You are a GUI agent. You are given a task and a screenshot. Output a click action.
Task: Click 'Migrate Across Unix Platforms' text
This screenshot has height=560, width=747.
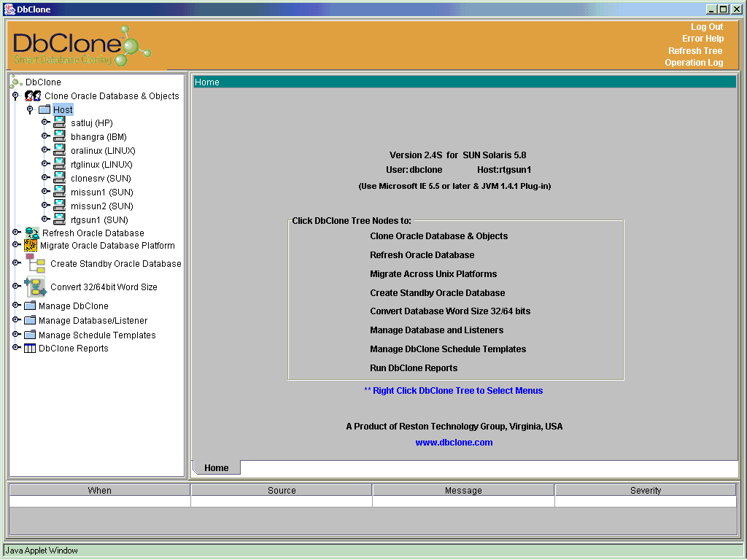[x=433, y=274]
